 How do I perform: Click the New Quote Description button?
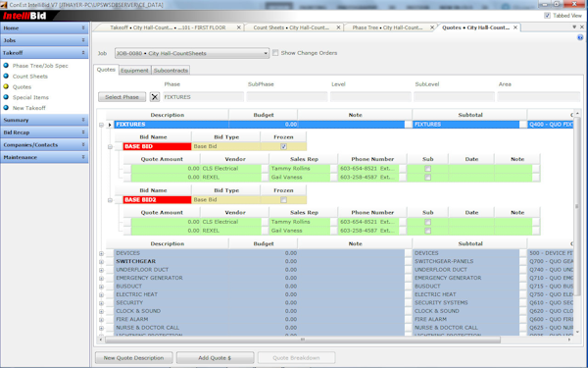(x=134, y=358)
